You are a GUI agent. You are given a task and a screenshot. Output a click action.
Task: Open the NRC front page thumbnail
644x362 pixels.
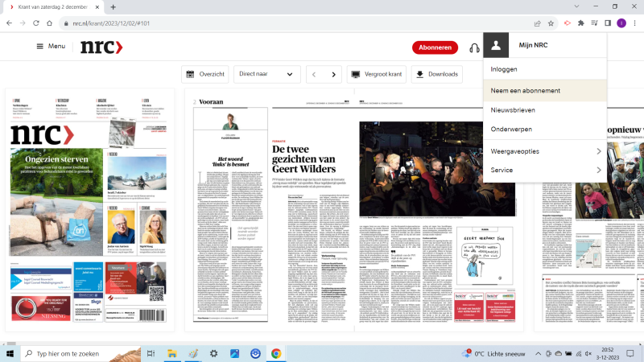pyautogui.click(x=89, y=209)
